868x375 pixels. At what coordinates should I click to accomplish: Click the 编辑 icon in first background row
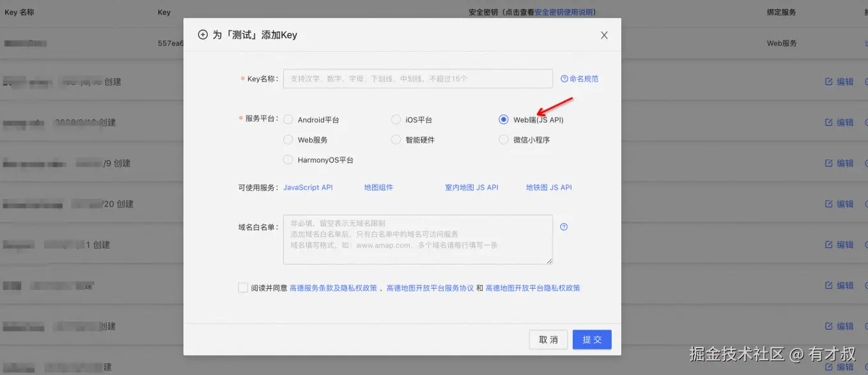829,82
